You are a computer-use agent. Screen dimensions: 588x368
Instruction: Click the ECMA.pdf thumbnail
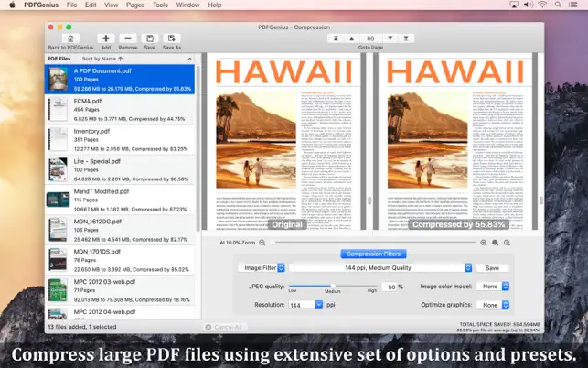coord(58,109)
